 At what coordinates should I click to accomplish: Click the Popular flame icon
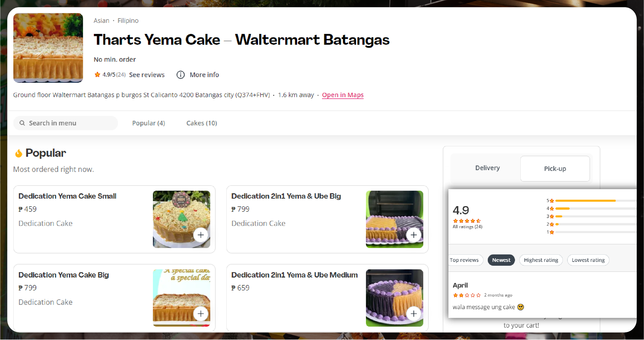pos(19,153)
